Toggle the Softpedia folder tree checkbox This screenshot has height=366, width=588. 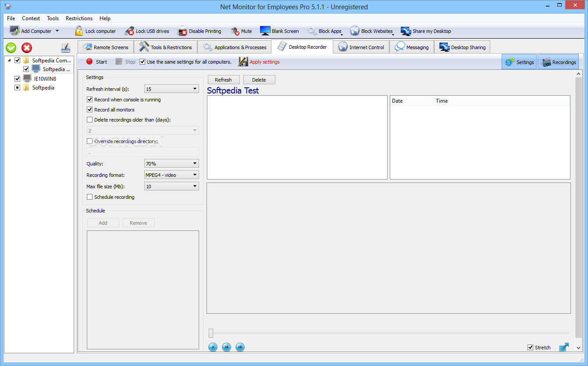pos(18,88)
